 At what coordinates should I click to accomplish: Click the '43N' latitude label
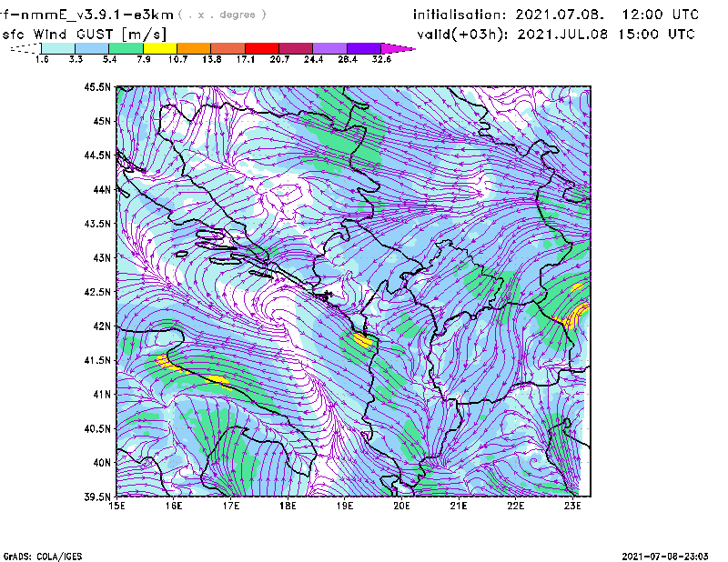click(x=102, y=257)
